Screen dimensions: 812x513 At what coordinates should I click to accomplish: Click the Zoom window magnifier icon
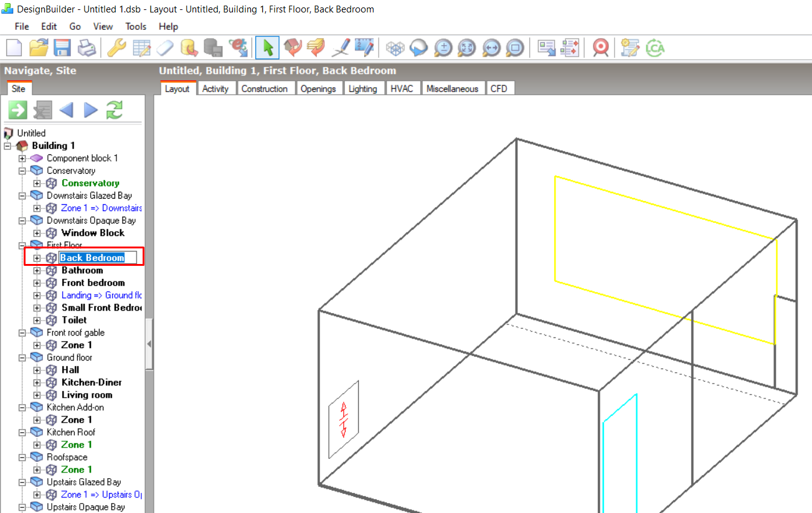[x=515, y=47]
